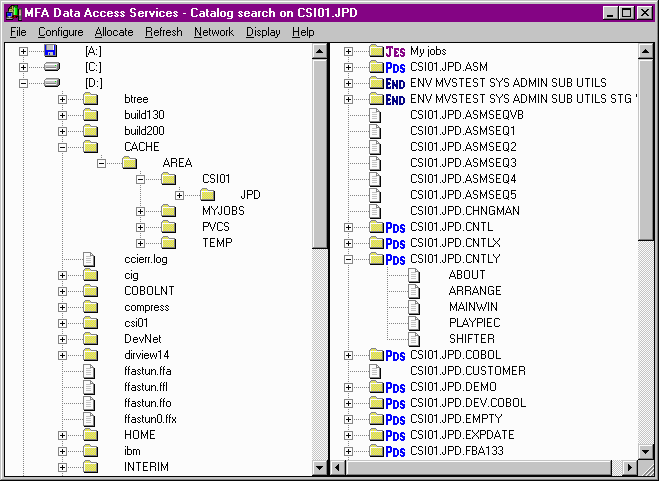
Task: Click the floppy drive icon for A:
Action: tap(51, 51)
